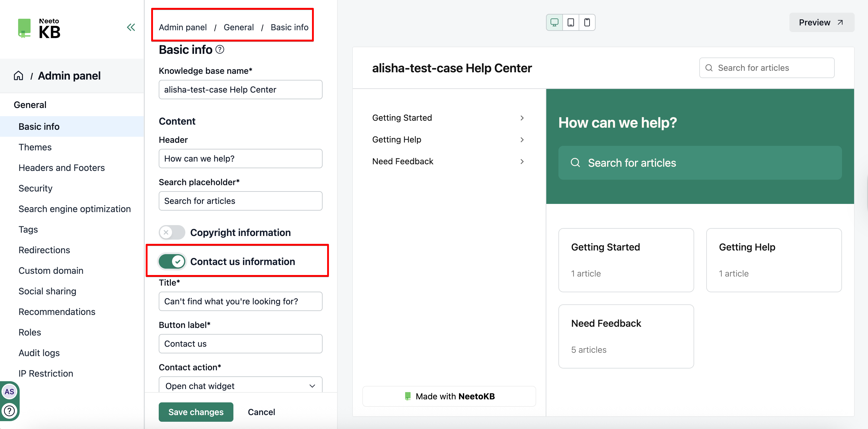
Task: Click magnifier icon in green hero search
Action: pos(575,163)
